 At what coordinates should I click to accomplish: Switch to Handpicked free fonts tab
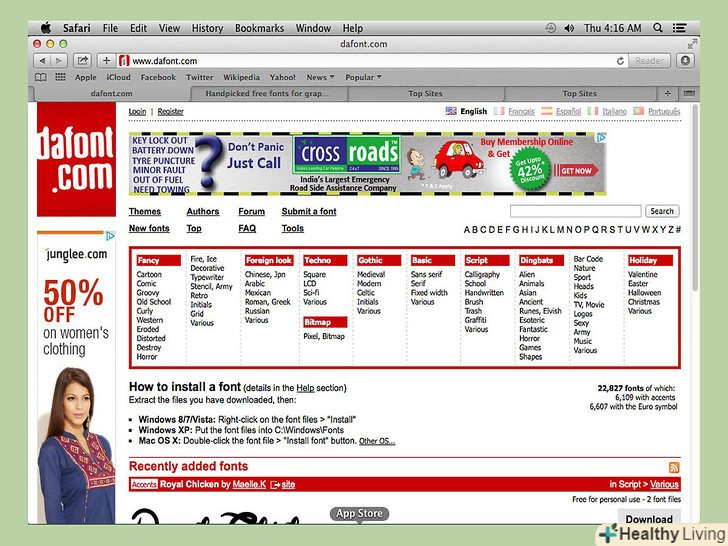(268, 93)
